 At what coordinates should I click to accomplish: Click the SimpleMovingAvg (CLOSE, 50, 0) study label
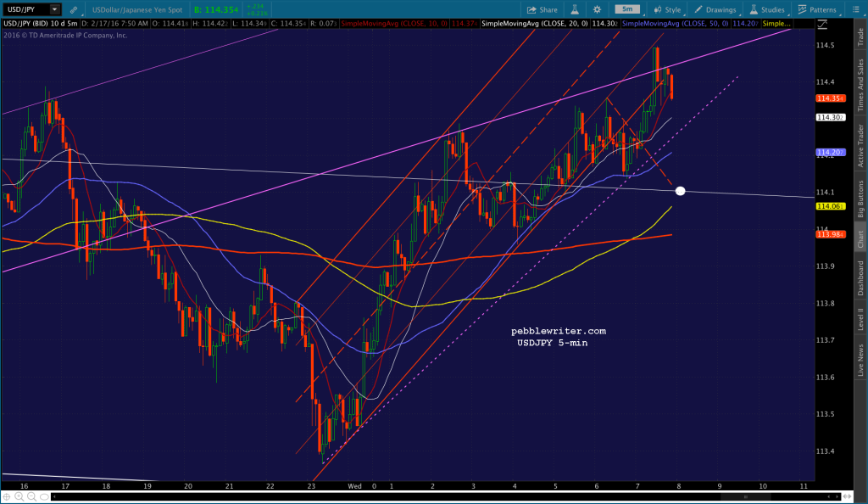[675, 24]
